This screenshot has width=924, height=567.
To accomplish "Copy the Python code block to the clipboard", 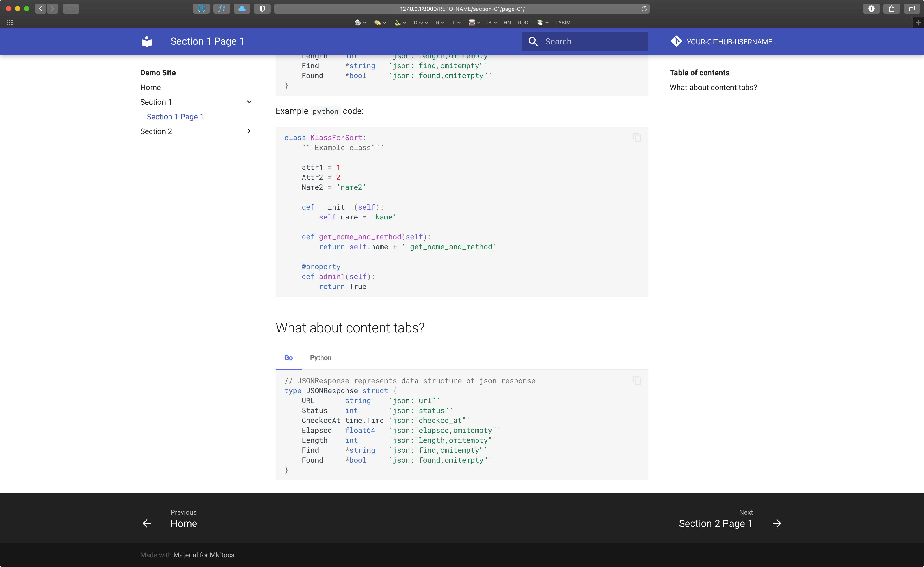I will [x=637, y=137].
